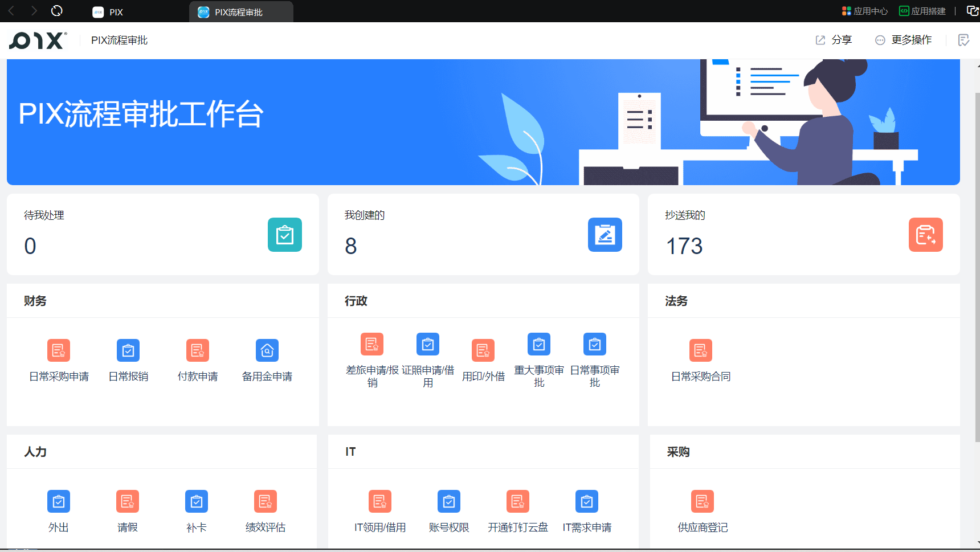Open the 日常采购合同 icon
The image size is (980, 552).
(x=701, y=350)
